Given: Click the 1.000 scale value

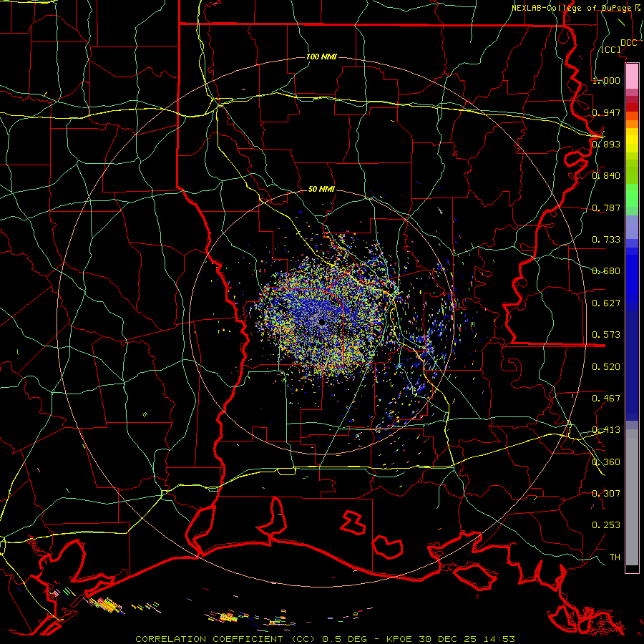Looking at the screenshot, I should 606,80.
